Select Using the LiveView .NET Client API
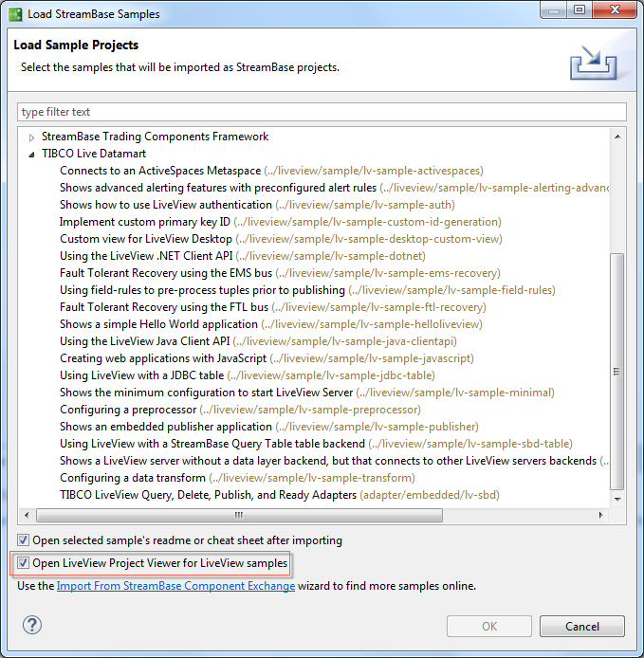This screenshot has height=658, width=644. 243,256
